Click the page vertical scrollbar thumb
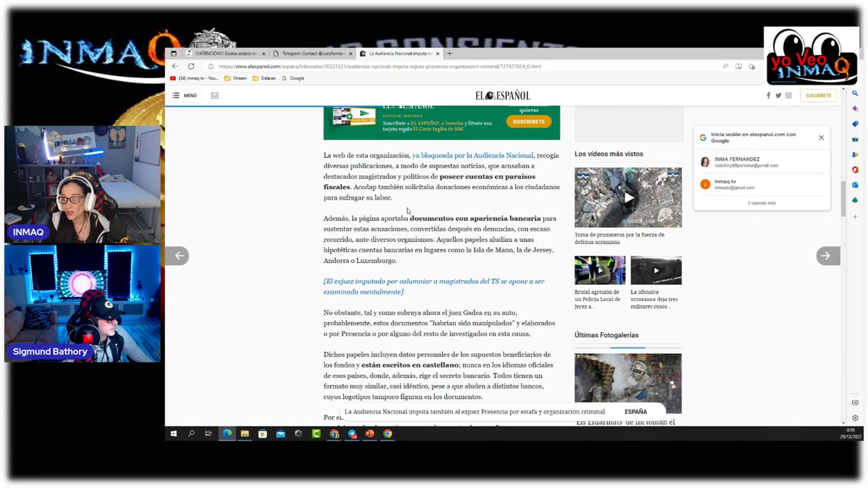The height and width of the screenshot is (488, 868). [844, 199]
